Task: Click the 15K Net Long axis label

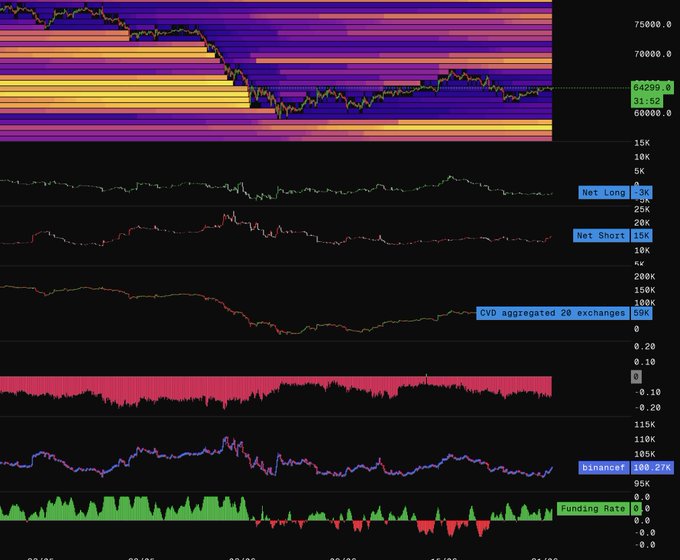Action: 642,143
